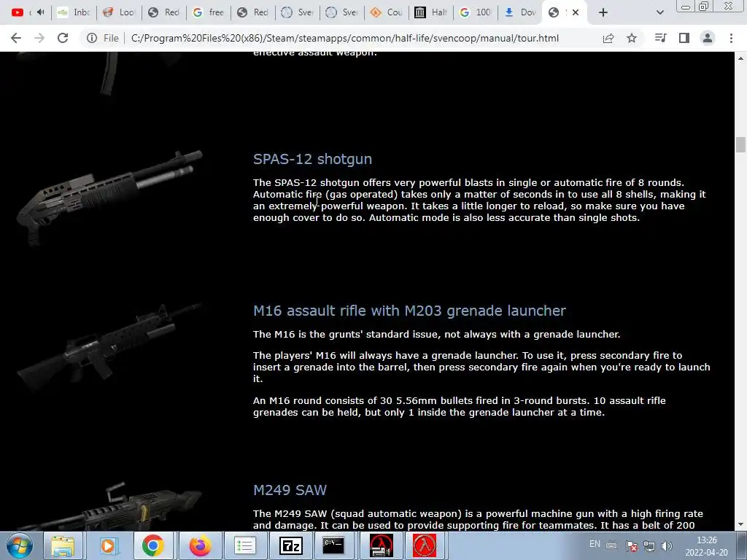747x560 pixels.
Task: Mute the audio on the YouTube tab
Action: (41, 12)
